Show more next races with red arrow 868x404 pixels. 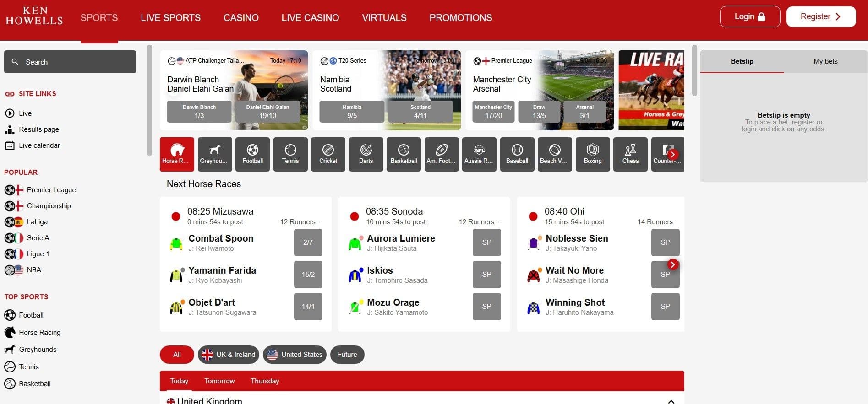pos(672,264)
